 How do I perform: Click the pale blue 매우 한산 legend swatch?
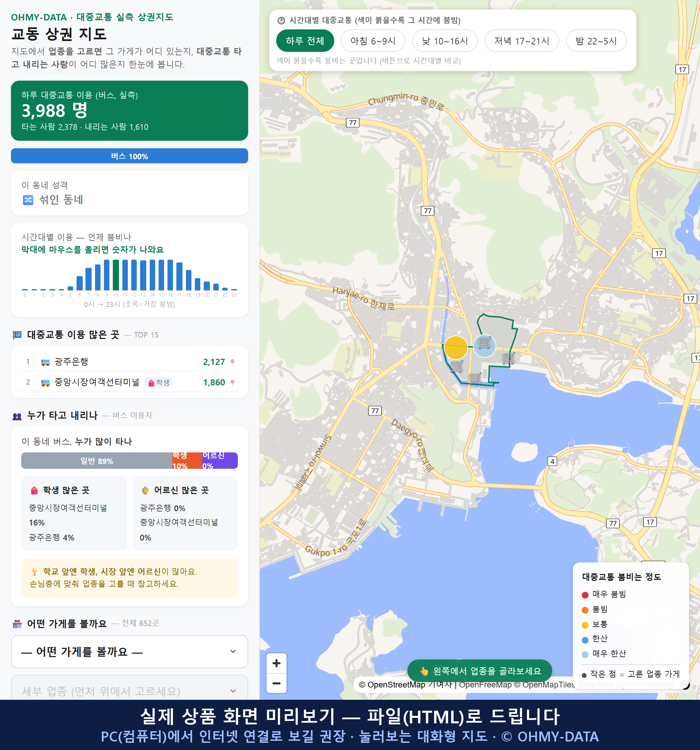(585, 655)
